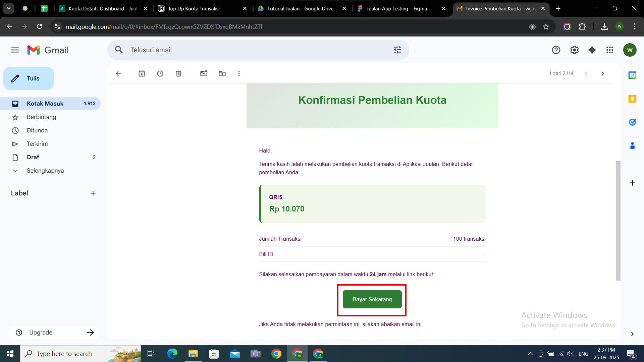Bookmark this page with the star icon
The image size is (644, 362).
tap(546, 26)
